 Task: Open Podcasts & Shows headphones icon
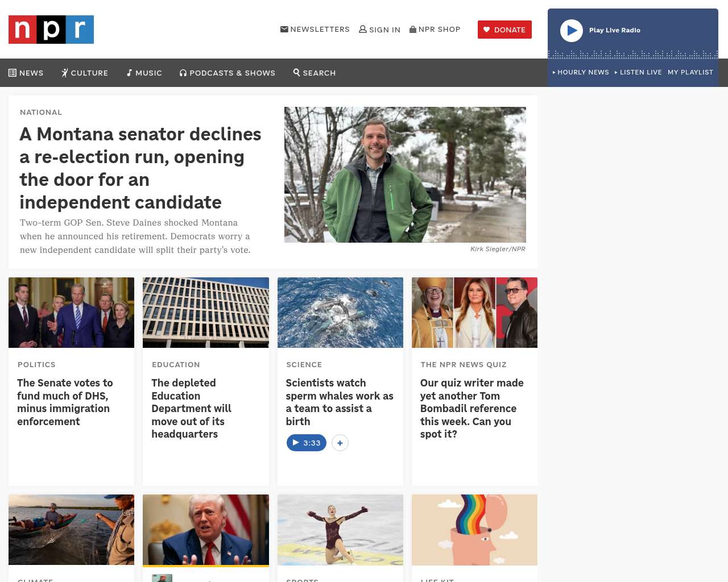tap(183, 73)
